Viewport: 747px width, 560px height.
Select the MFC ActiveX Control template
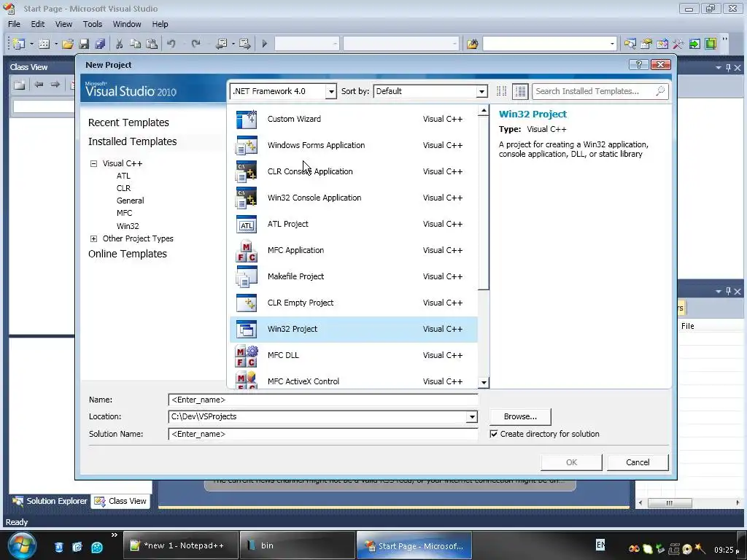tap(354, 380)
